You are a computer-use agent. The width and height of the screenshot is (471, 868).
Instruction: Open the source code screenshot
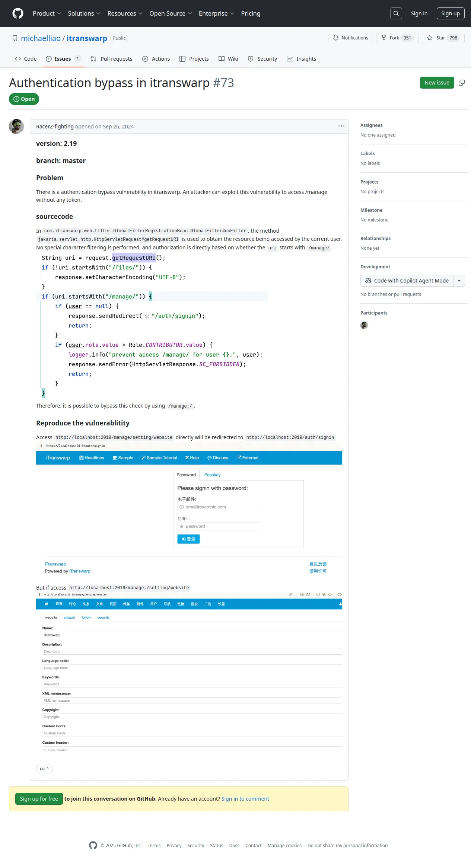152,326
